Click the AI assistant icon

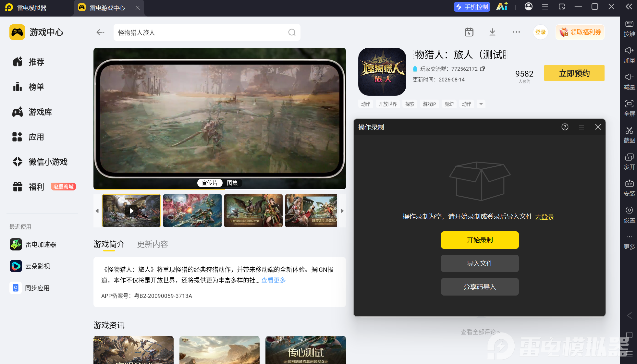tap(502, 6)
